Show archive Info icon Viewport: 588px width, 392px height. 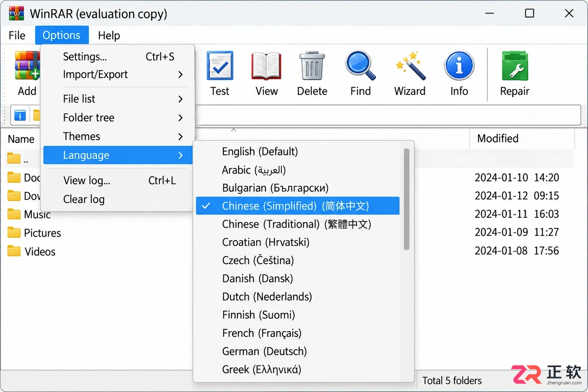(x=459, y=65)
